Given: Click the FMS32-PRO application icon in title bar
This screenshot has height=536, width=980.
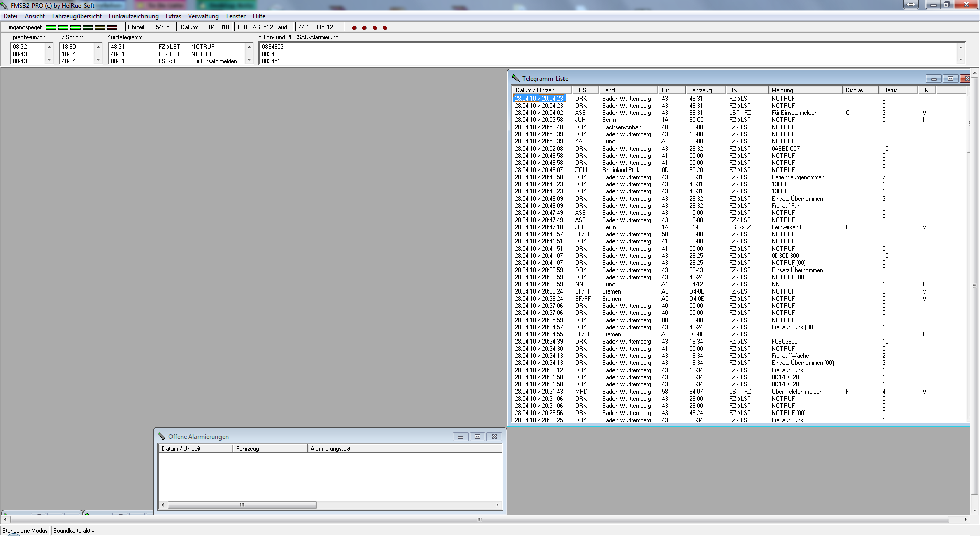Looking at the screenshot, I should [5, 5].
